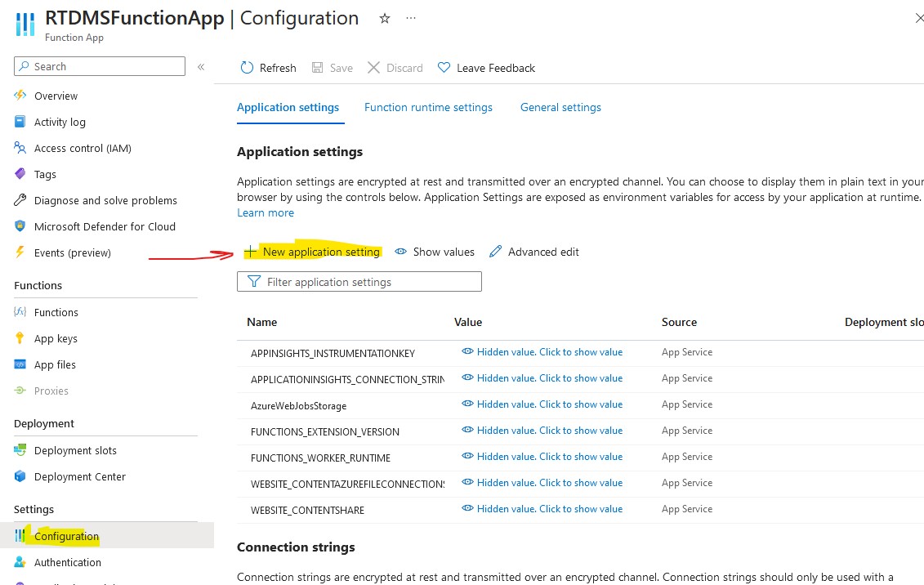This screenshot has width=924, height=585.
Task: Open the WEBSITE_CONTENTSHARE setting name
Action: (307, 510)
